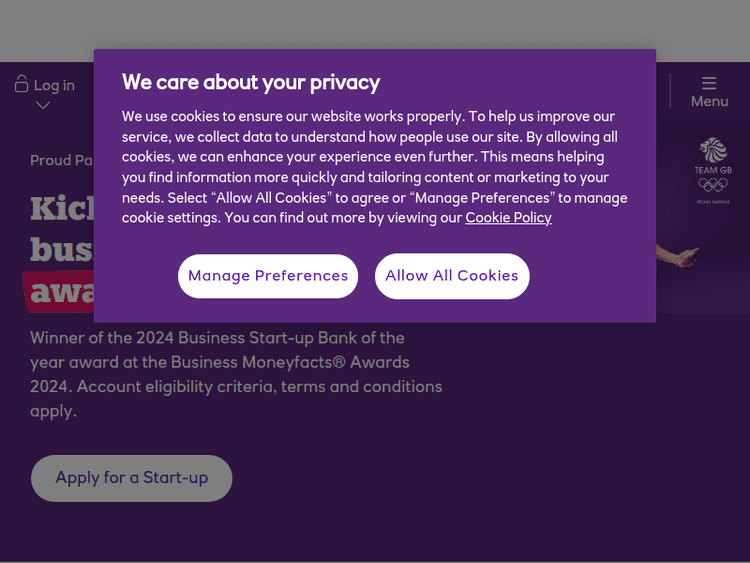Image resolution: width=750 pixels, height=563 pixels.
Task: Open the hamburger menu icon
Action: 709,83
